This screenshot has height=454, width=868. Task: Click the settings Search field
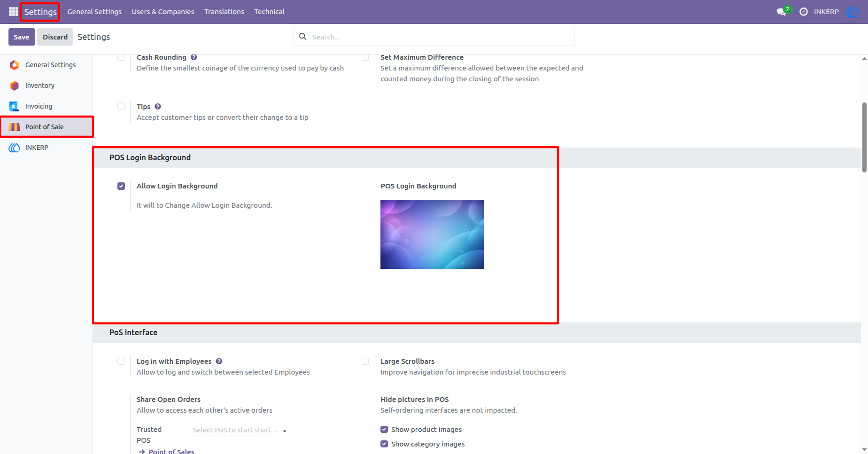point(434,37)
